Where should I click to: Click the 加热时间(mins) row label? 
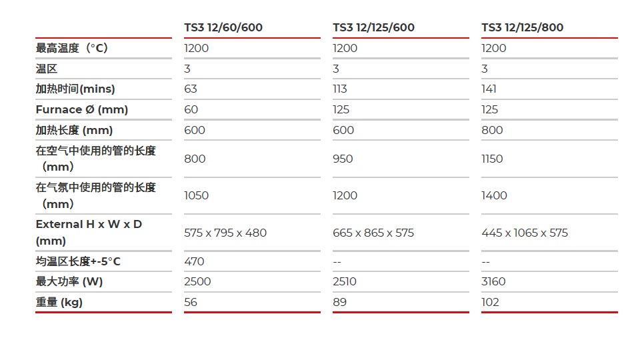(75, 89)
